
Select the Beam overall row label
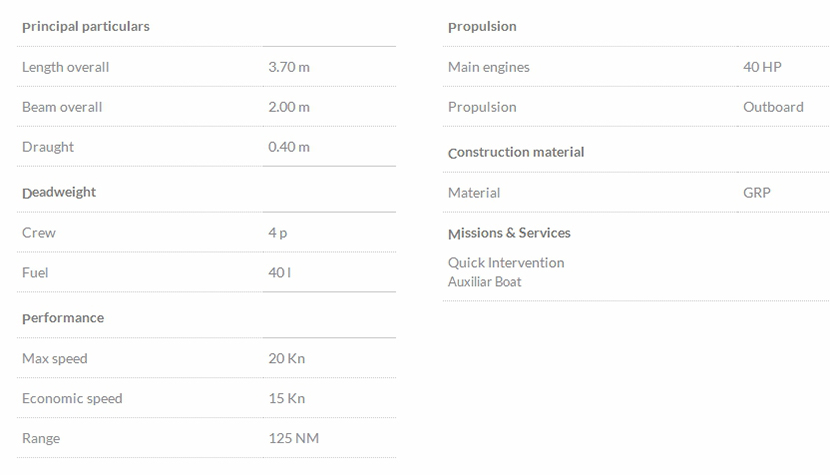coord(62,107)
